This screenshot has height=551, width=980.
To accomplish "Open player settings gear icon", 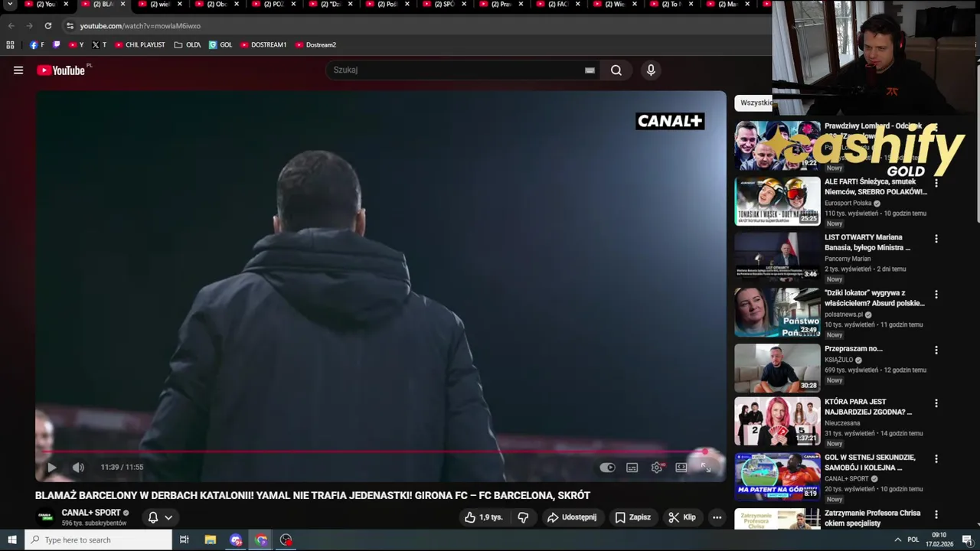I will [x=657, y=468].
